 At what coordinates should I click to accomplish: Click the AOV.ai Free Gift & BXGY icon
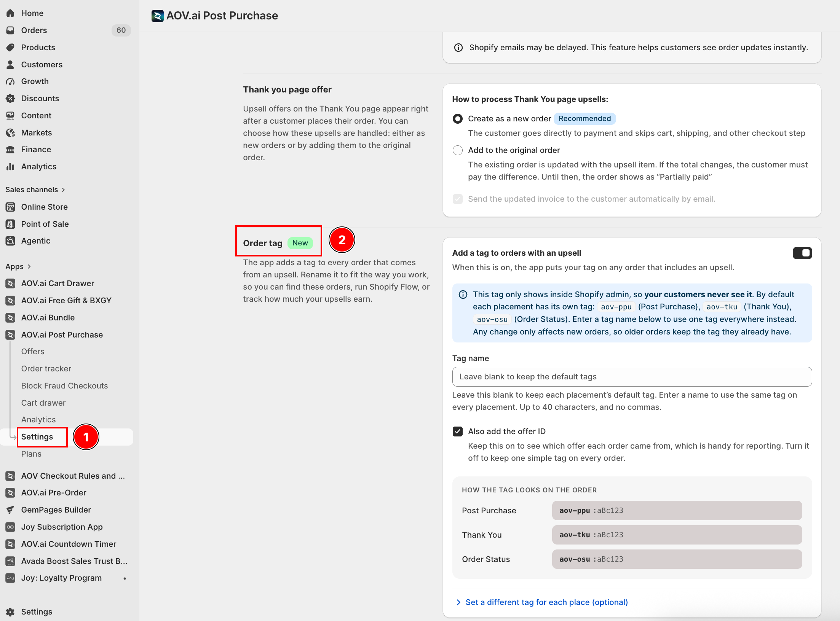[x=10, y=301]
